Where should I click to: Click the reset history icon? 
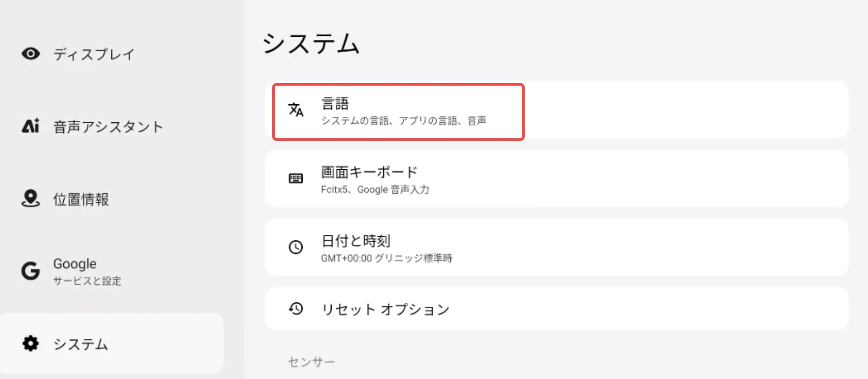[x=296, y=308]
